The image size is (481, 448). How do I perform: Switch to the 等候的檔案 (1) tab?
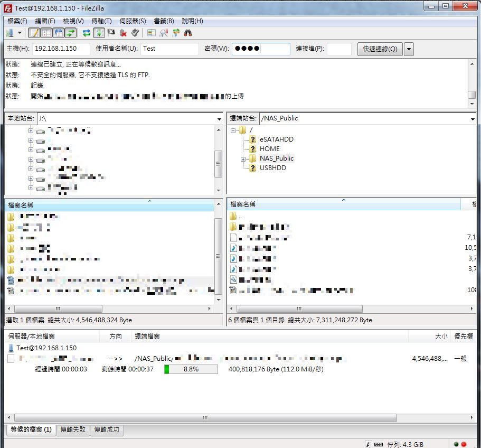pyautogui.click(x=31, y=430)
